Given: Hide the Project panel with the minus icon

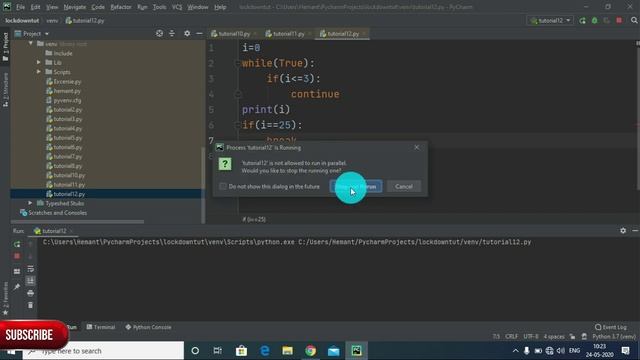Looking at the screenshot, I should point(199,33).
